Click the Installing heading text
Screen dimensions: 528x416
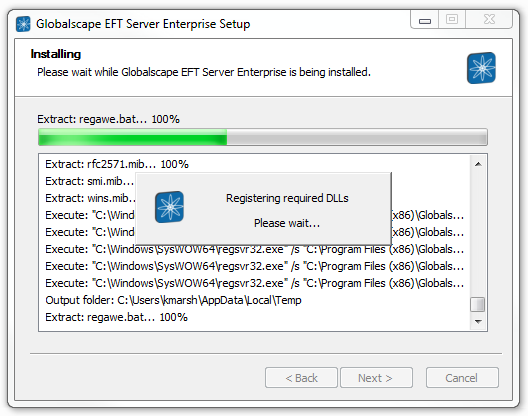click(56, 54)
